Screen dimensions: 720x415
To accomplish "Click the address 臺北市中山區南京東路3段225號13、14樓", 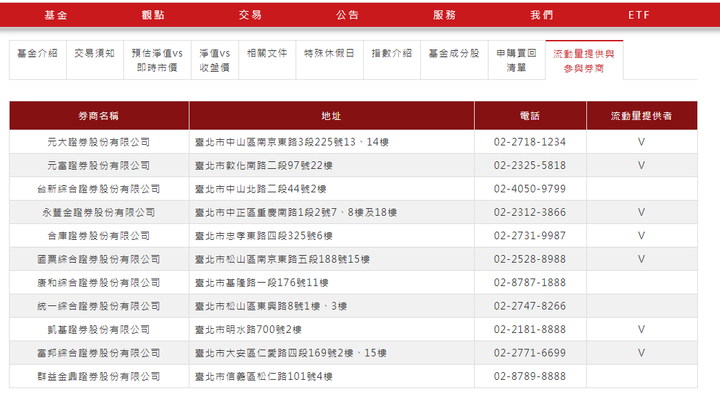I will (x=292, y=142).
